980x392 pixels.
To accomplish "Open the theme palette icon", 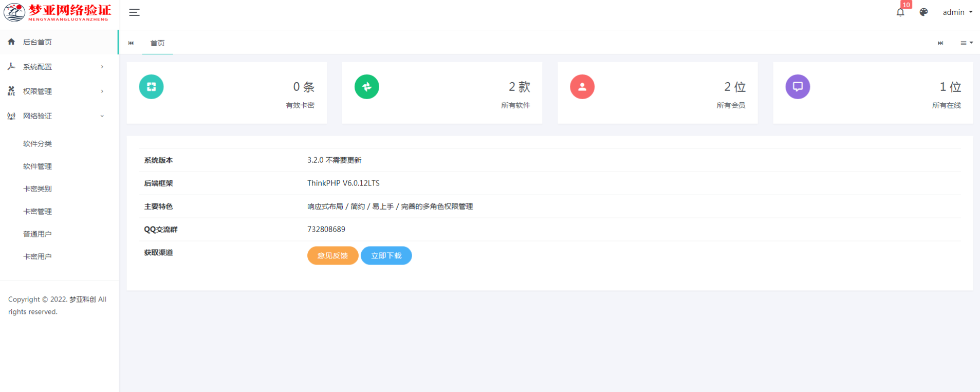I will tap(923, 12).
